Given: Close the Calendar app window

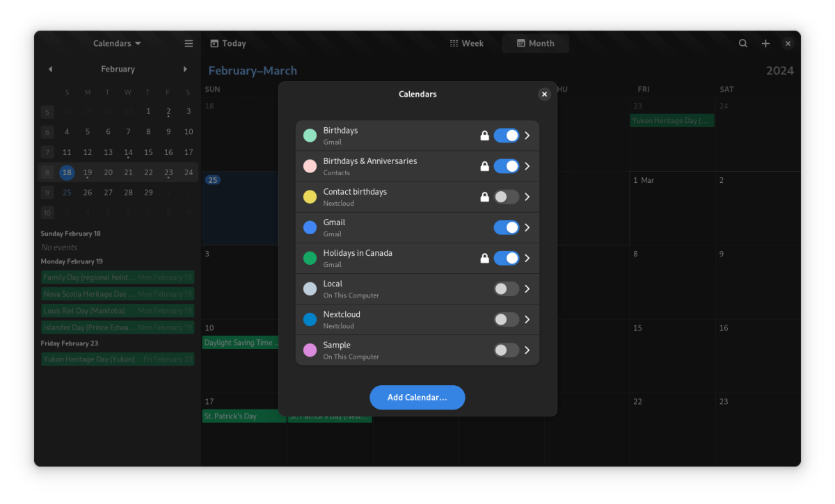Looking at the screenshot, I should (x=788, y=43).
